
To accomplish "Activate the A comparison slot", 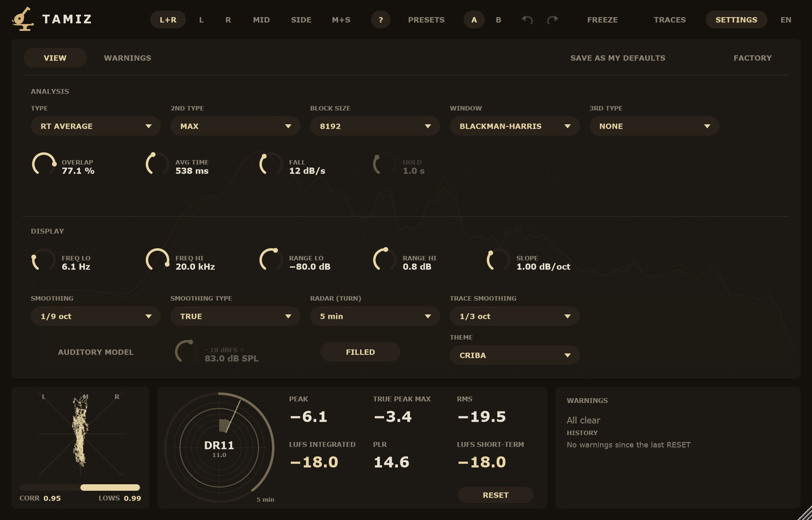I will click(474, 19).
